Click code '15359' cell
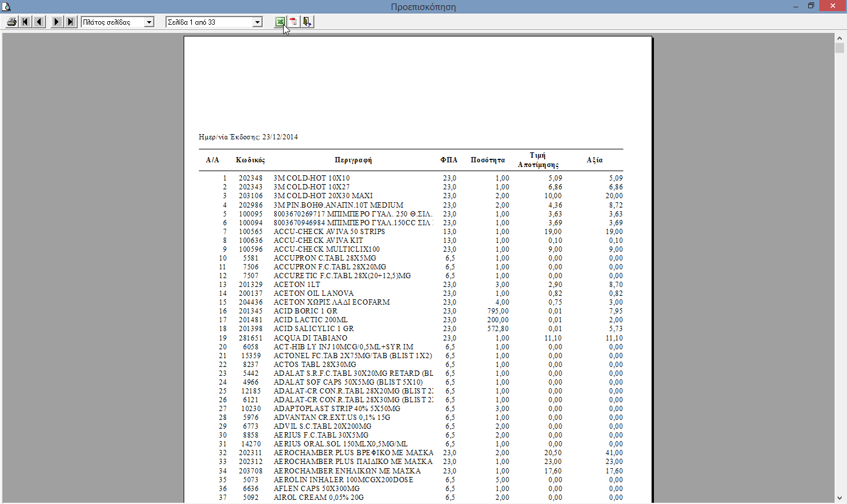 click(x=251, y=356)
